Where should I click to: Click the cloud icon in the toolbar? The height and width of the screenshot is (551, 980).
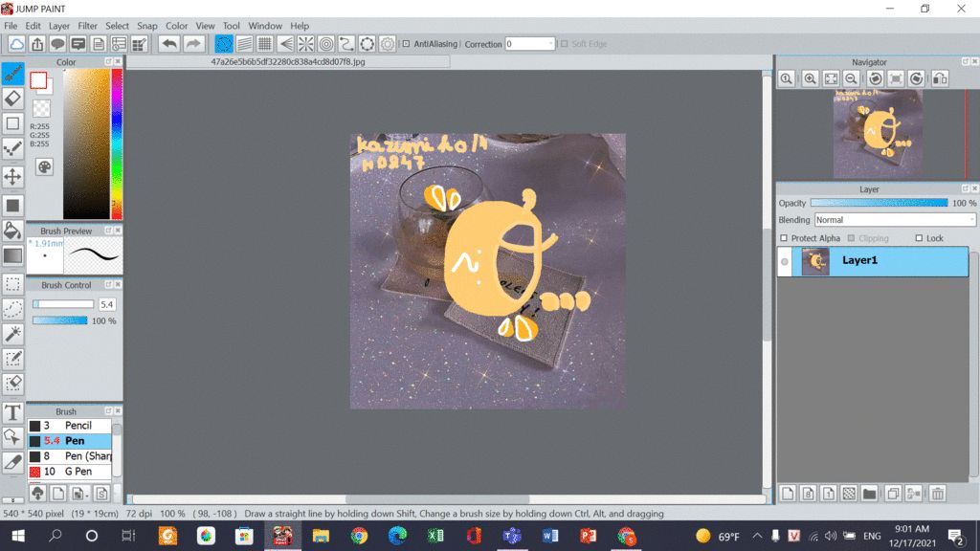pos(17,44)
